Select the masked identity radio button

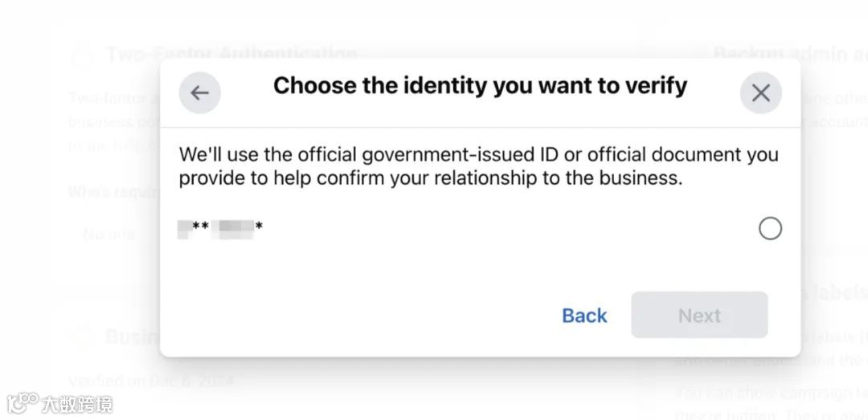coord(770,229)
